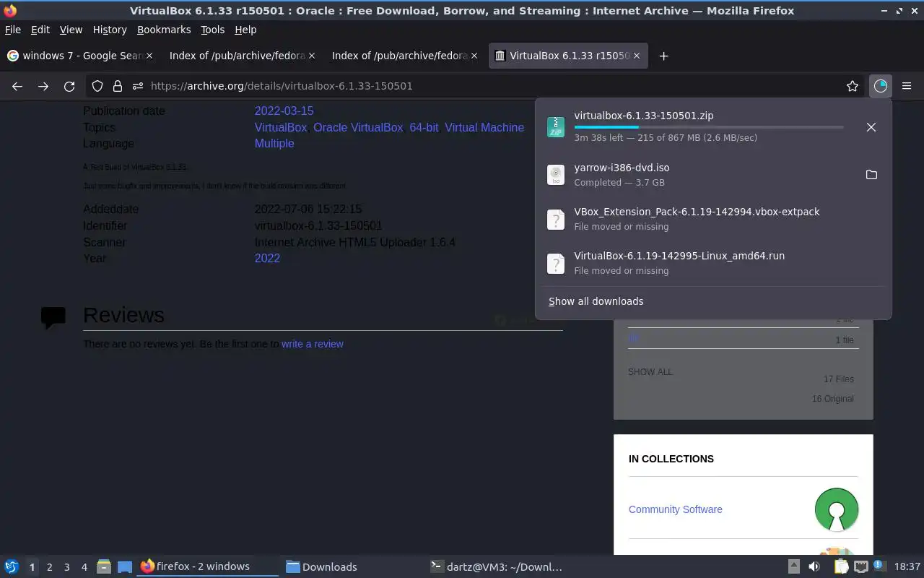
Task: Toggle the downloads panel toolbar button
Action: tap(880, 86)
